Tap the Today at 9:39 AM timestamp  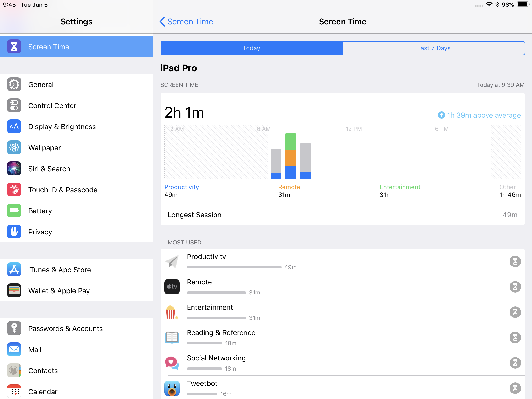501,85
